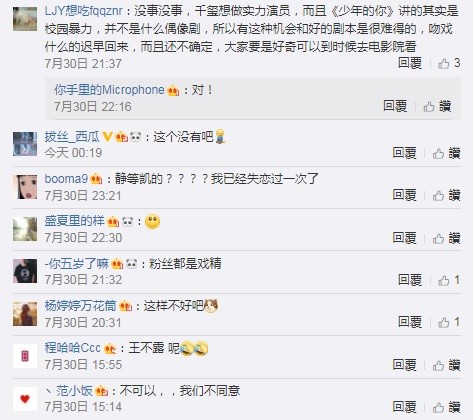Like booma9's comment

446,195
